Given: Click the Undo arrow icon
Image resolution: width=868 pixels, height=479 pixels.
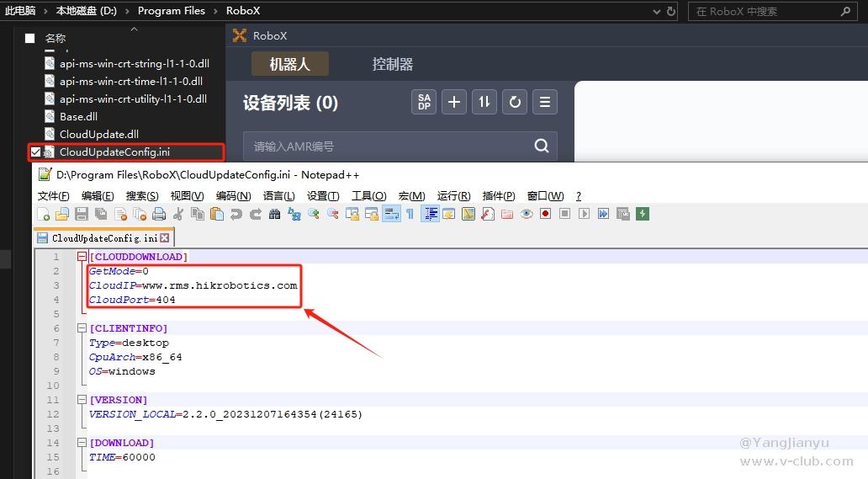Looking at the screenshot, I should pyautogui.click(x=236, y=214).
